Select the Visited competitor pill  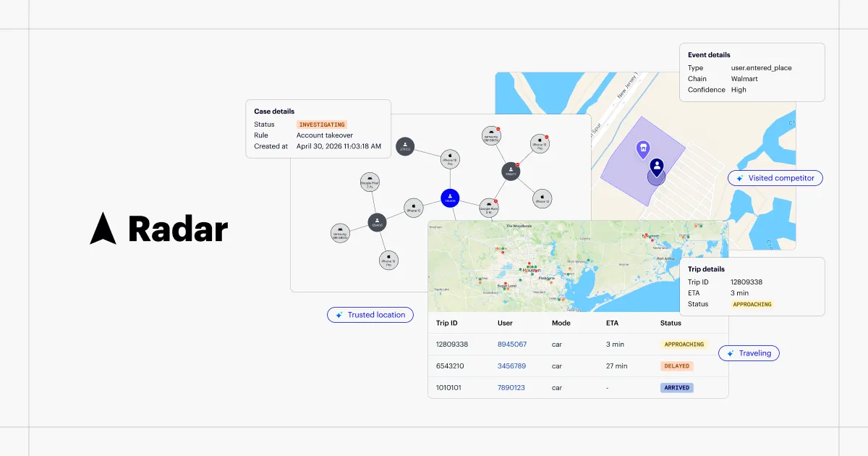click(775, 178)
